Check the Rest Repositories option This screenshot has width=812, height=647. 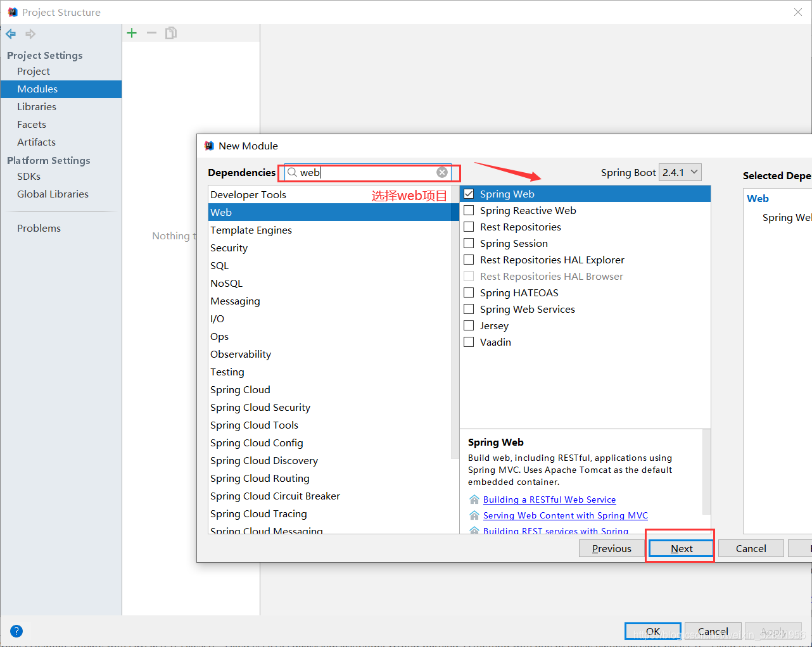pos(469,227)
